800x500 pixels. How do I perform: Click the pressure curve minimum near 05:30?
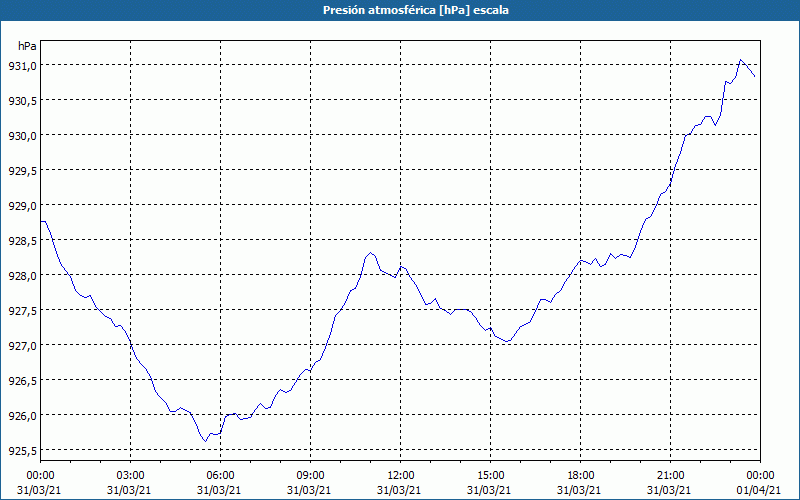pyautogui.click(x=205, y=441)
